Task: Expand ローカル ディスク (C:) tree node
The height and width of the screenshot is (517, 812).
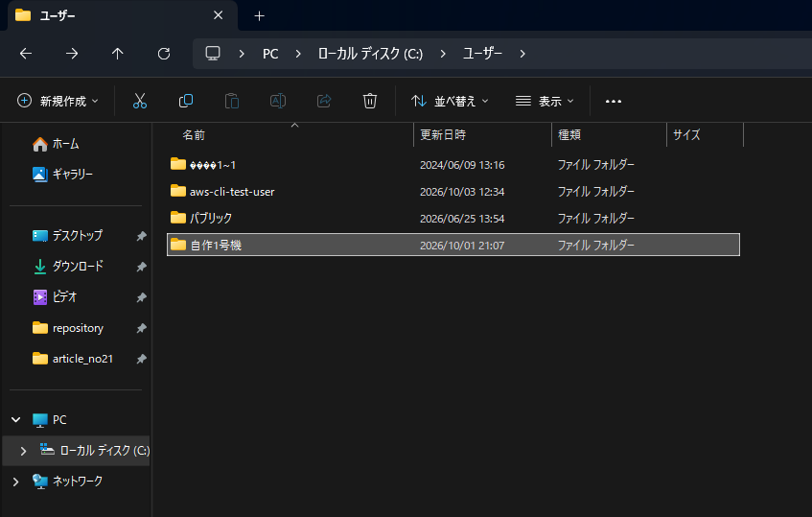Action: click(23, 451)
